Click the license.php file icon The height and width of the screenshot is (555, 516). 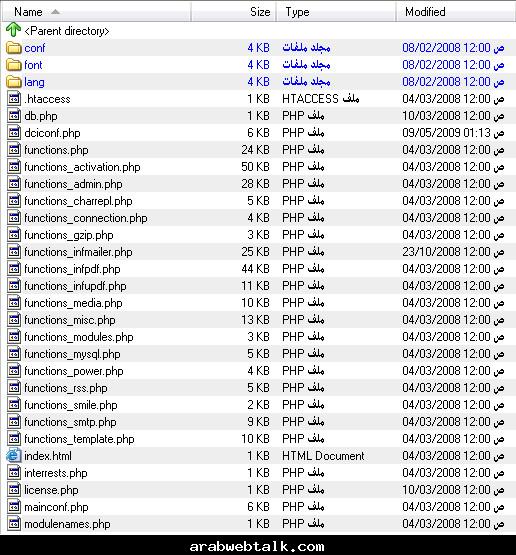tap(14, 490)
